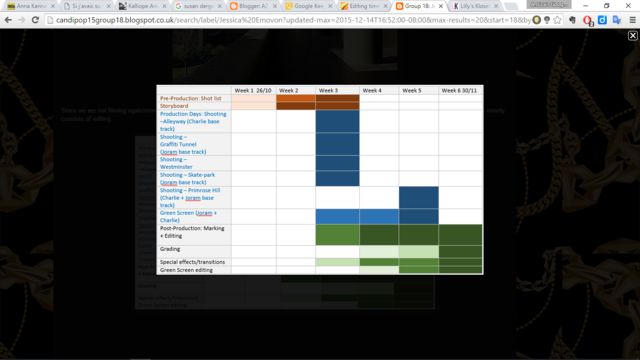This screenshot has height=360, width=640.
Task: Open the Evernote elephant extension
Action: click(572, 20)
